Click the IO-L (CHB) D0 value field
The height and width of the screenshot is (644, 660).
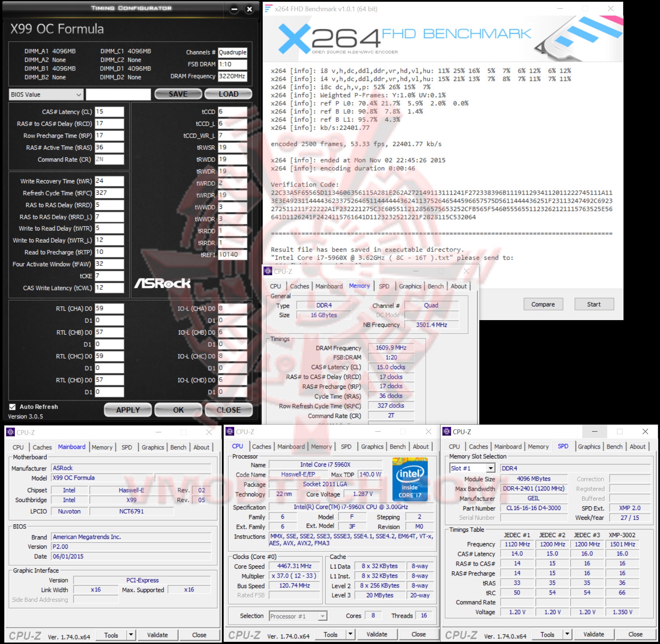tap(233, 332)
